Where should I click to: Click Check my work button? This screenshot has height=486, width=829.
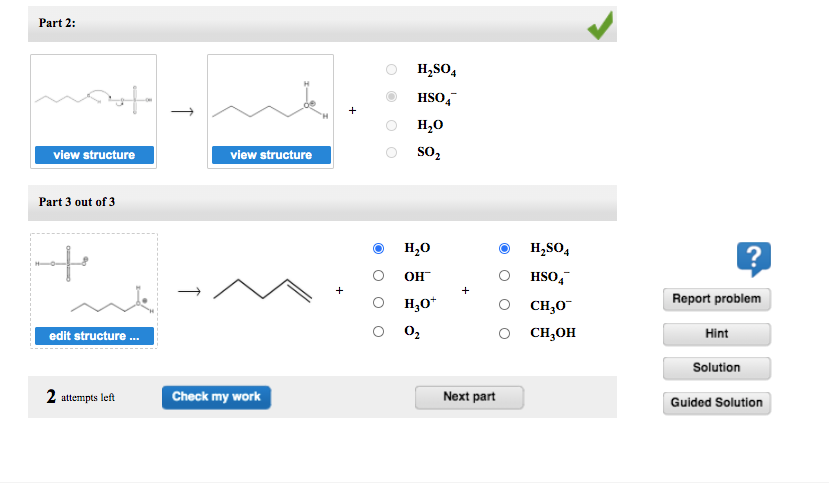point(216,397)
